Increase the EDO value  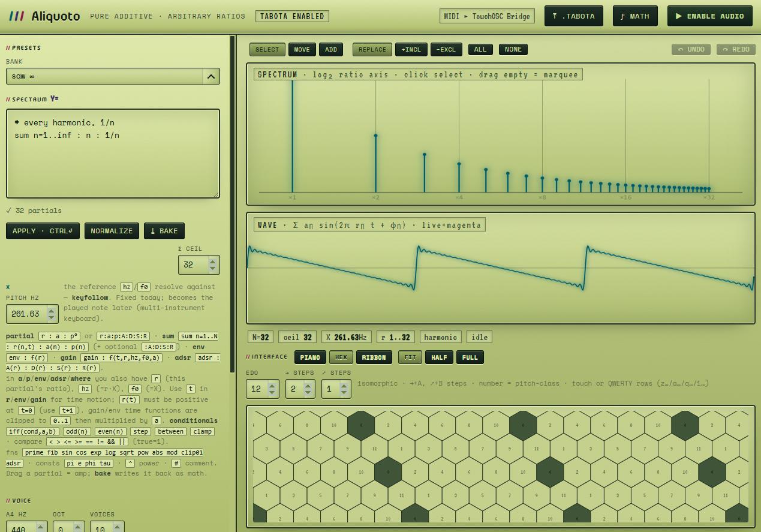(272, 385)
